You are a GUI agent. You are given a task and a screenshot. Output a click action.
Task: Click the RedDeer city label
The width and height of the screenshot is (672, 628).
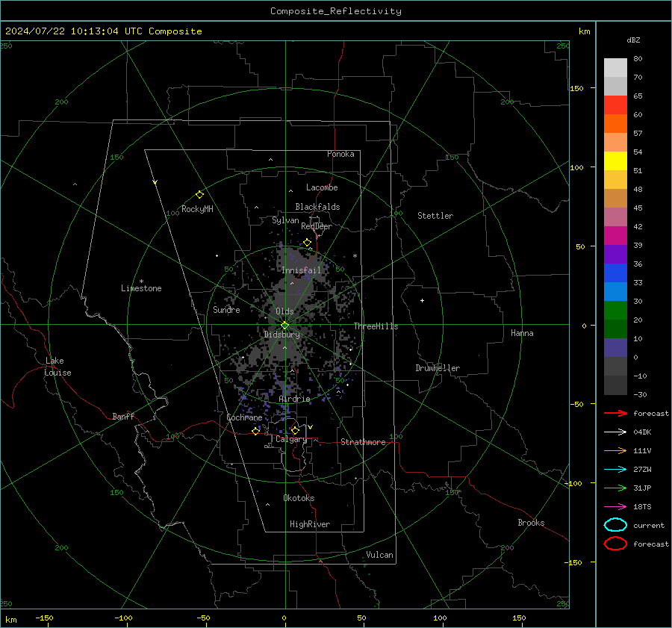317,226
